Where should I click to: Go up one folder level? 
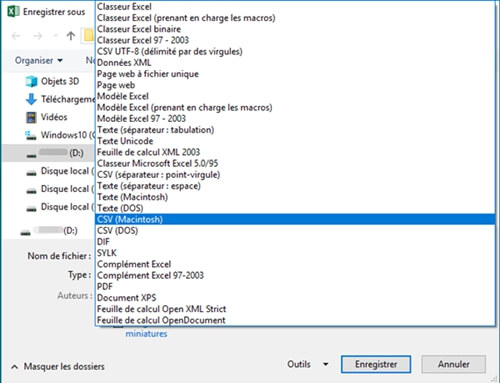(x=71, y=36)
